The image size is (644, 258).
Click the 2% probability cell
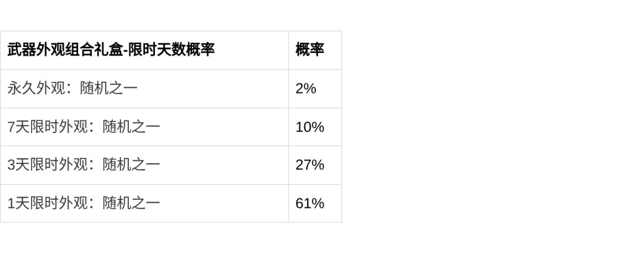point(306,89)
